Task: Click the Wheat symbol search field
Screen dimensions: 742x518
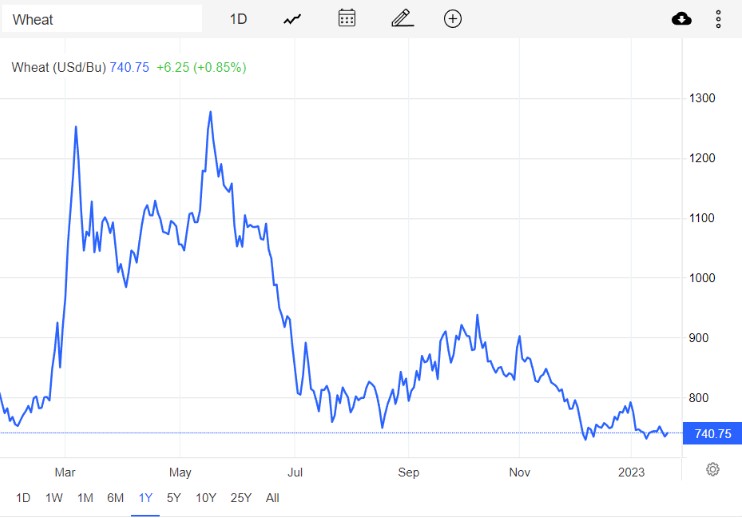Action: [102, 19]
